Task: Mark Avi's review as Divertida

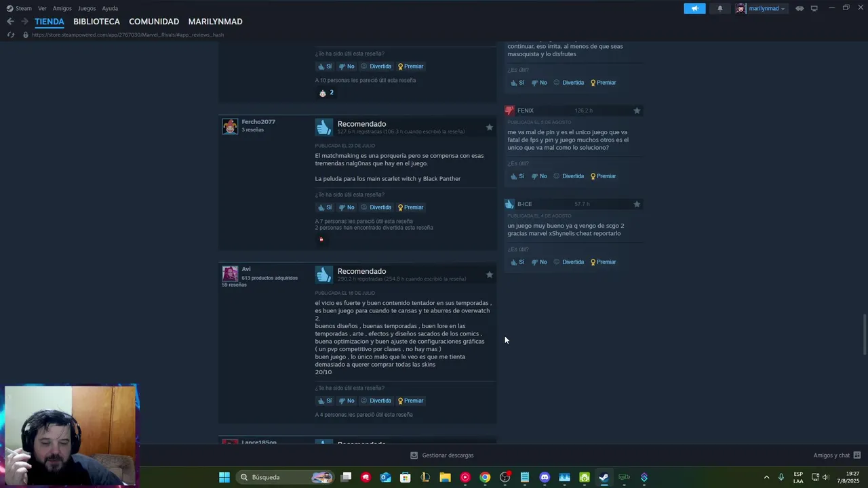Action: [376, 401]
